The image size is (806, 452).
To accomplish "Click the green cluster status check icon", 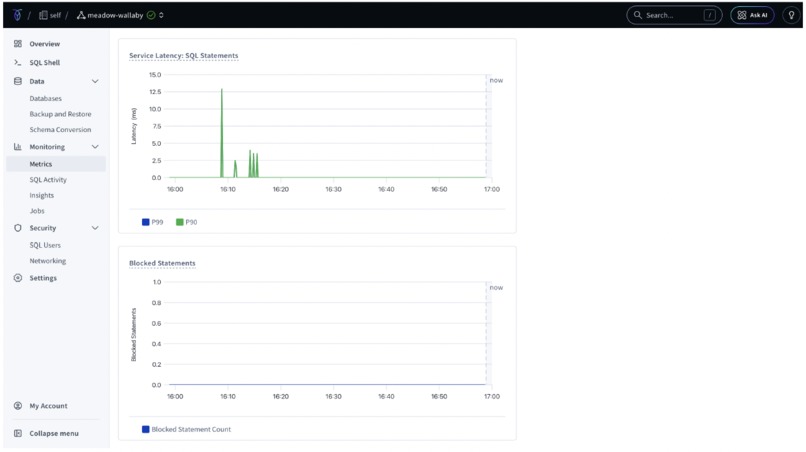I will pos(151,15).
